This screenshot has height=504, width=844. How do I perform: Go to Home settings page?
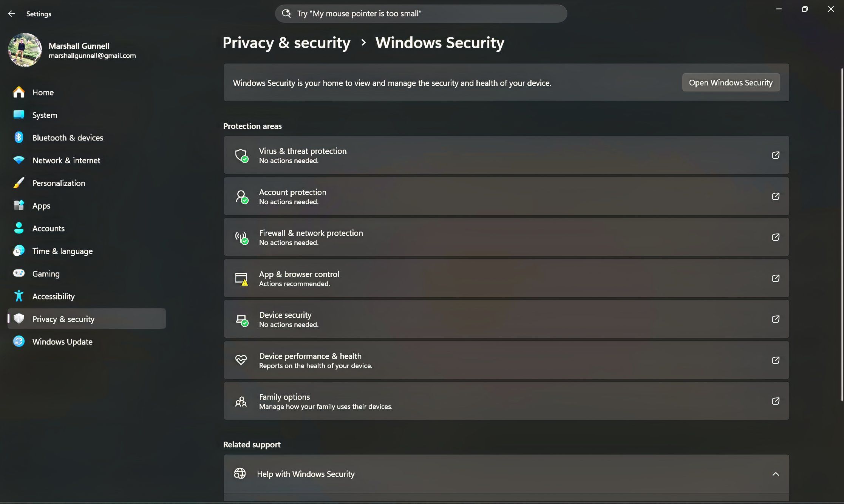87,92
